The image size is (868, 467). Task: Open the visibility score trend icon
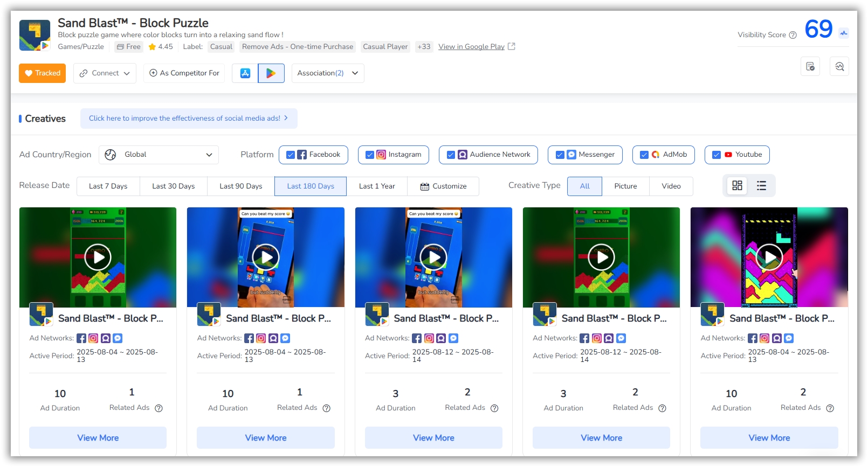[x=844, y=33]
